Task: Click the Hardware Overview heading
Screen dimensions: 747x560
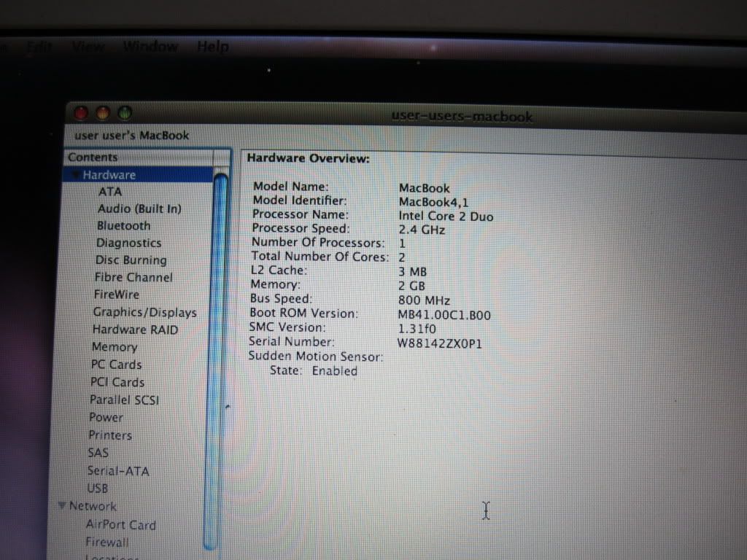Action: (x=309, y=158)
